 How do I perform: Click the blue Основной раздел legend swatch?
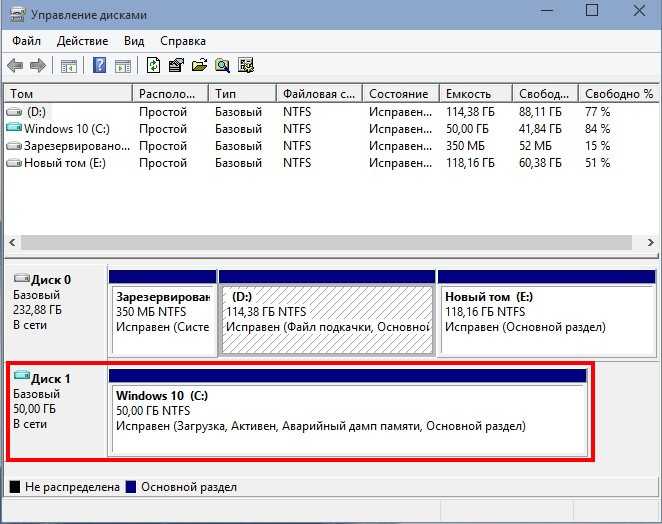click(x=130, y=487)
